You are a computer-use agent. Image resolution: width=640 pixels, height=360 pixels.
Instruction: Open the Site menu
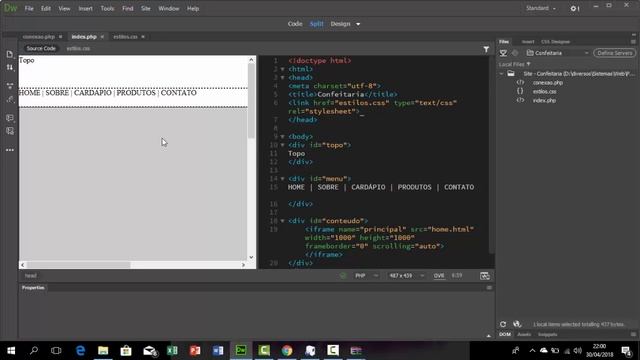[146, 9]
